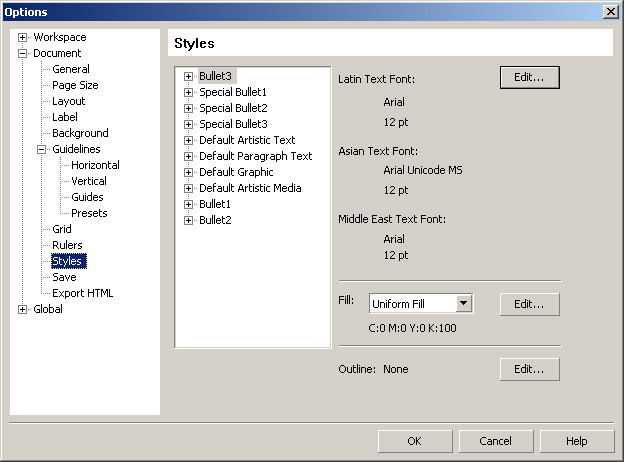Open the Export HTML options page

(x=83, y=293)
